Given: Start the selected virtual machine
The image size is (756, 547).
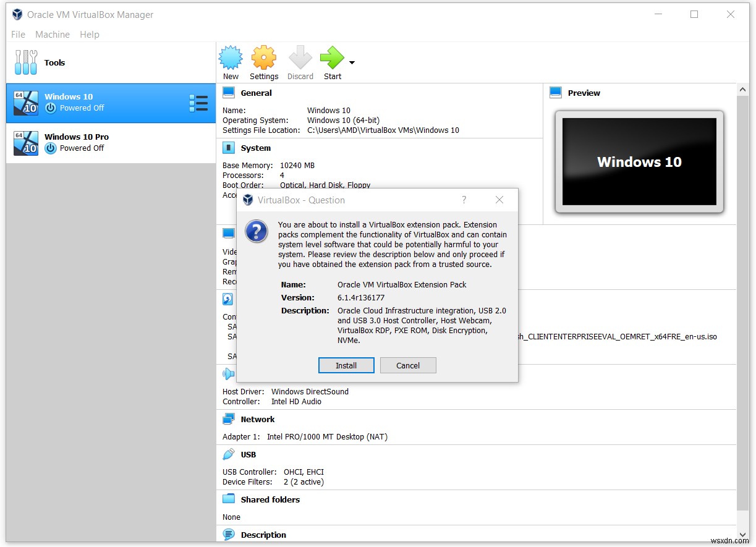Looking at the screenshot, I should click(x=332, y=61).
